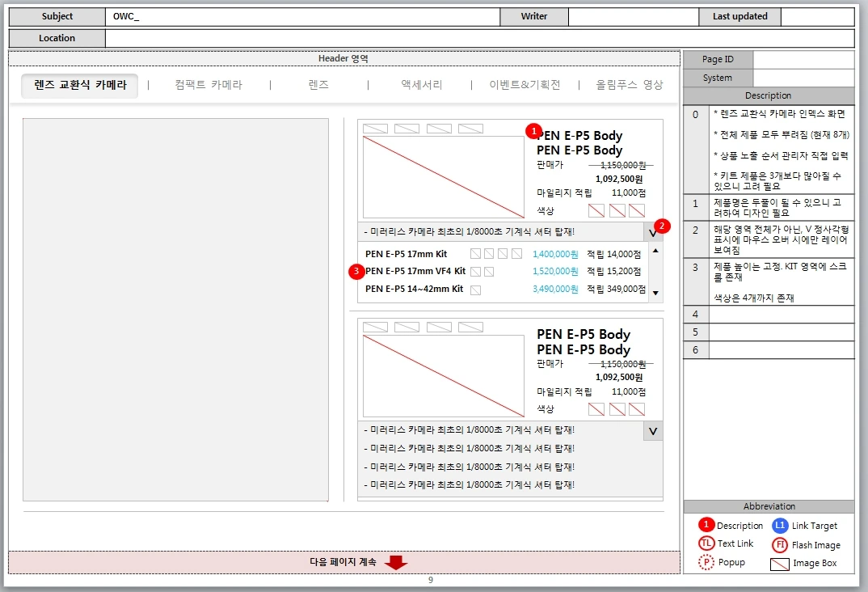Open the 이벤트&기획전 tab
This screenshot has height=592, width=868.
[525, 85]
